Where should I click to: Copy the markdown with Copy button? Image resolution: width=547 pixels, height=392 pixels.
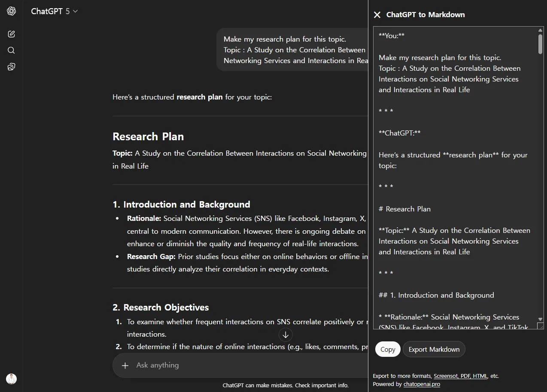pyautogui.click(x=388, y=349)
